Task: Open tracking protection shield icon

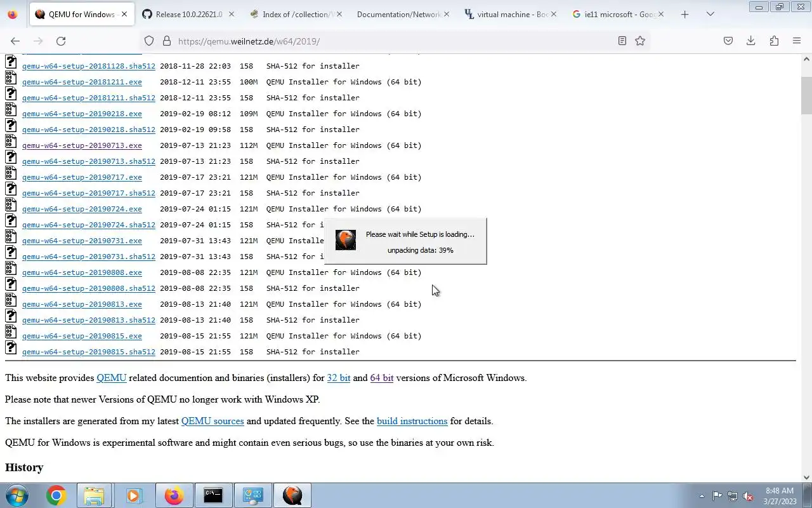Action: 149,41
